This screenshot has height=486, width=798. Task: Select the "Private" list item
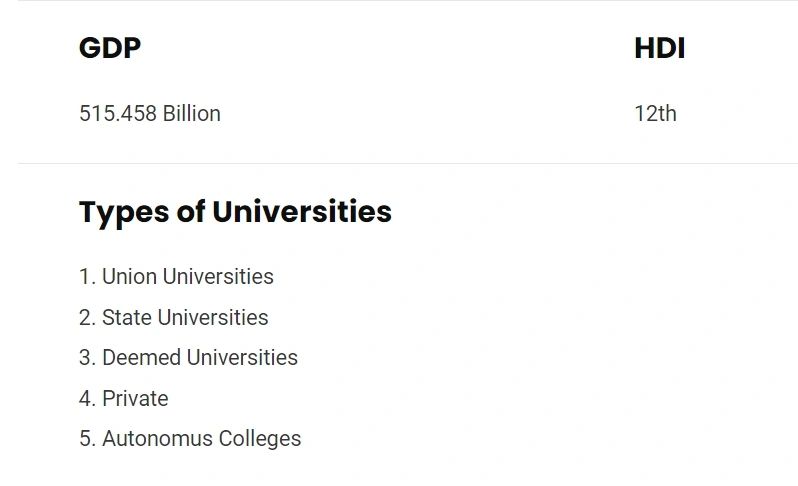point(135,399)
